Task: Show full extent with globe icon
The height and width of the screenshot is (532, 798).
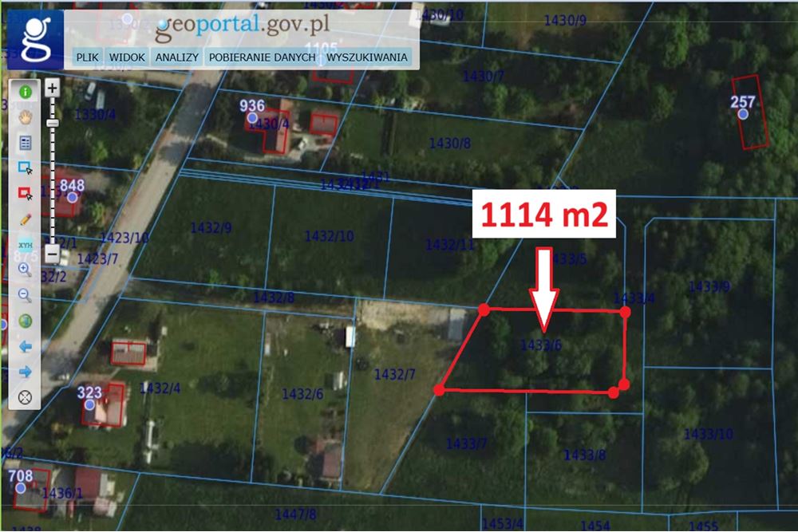Action: 25,321
